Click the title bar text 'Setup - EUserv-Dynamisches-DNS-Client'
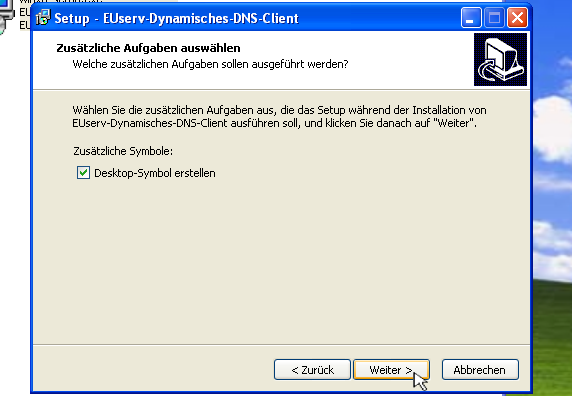 tap(177, 18)
